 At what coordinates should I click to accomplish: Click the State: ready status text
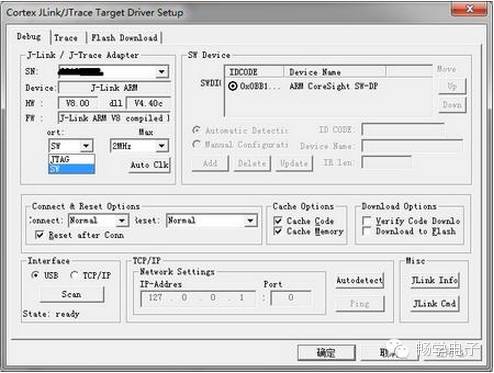tap(51, 314)
